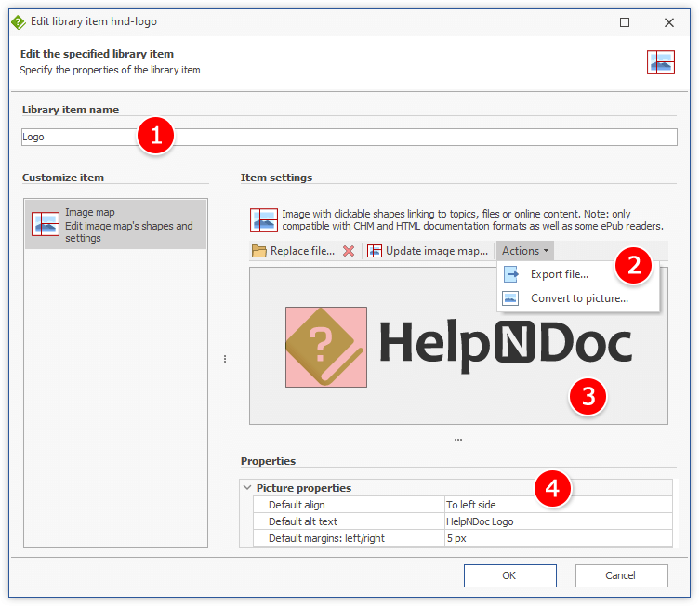This screenshot has height=607, width=700.
Task: Click the image map icon in dialog header
Action: coord(661,62)
